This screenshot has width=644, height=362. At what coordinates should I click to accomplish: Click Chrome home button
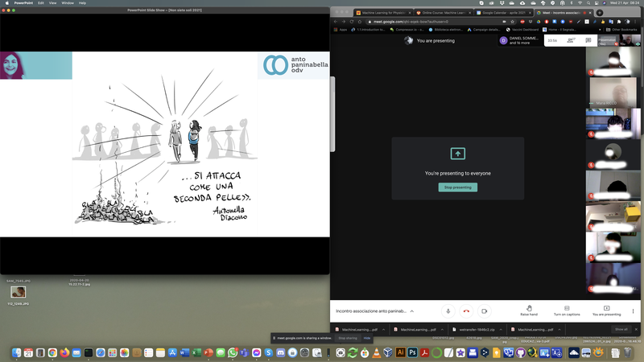[x=359, y=22]
